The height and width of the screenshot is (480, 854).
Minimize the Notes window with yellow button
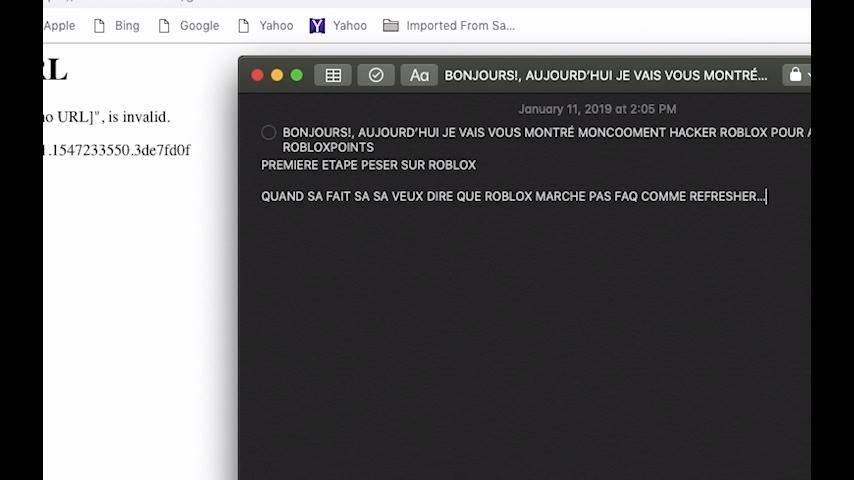[277, 75]
